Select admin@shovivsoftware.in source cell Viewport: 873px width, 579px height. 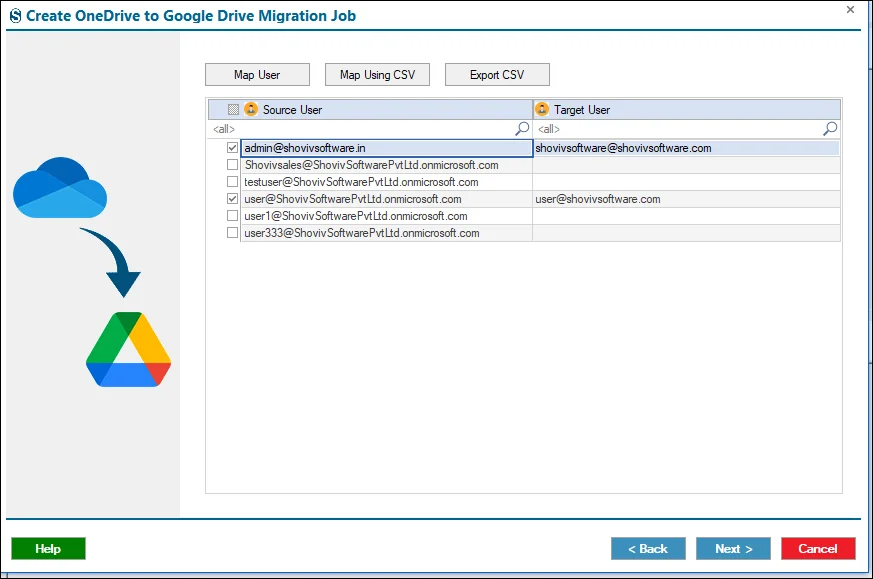click(387, 148)
